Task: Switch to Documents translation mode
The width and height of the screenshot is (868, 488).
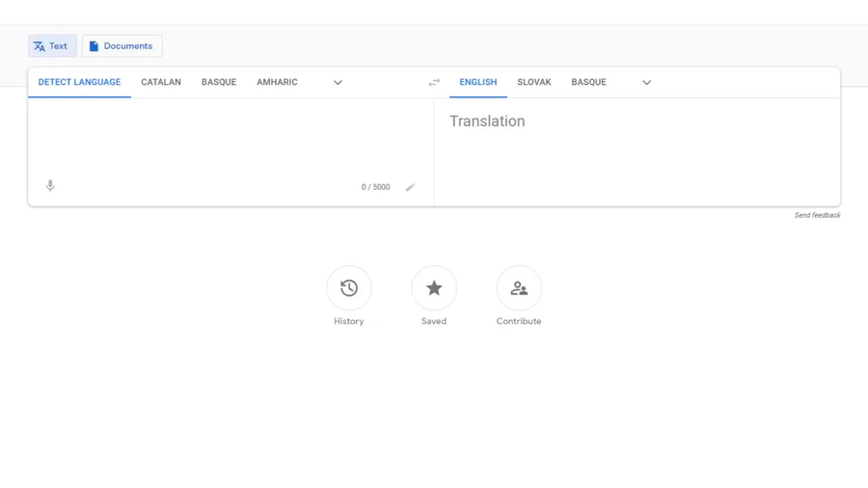Action: (122, 46)
